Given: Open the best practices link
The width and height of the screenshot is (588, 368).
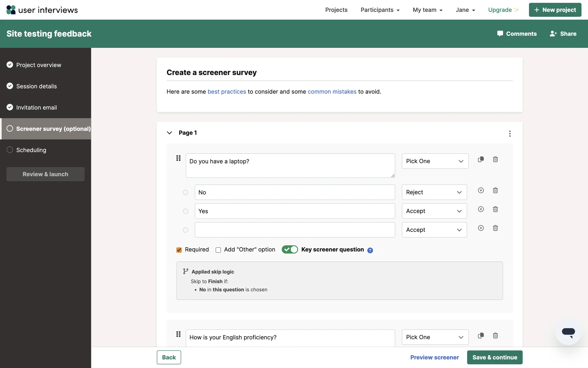Looking at the screenshot, I should pos(227,92).
